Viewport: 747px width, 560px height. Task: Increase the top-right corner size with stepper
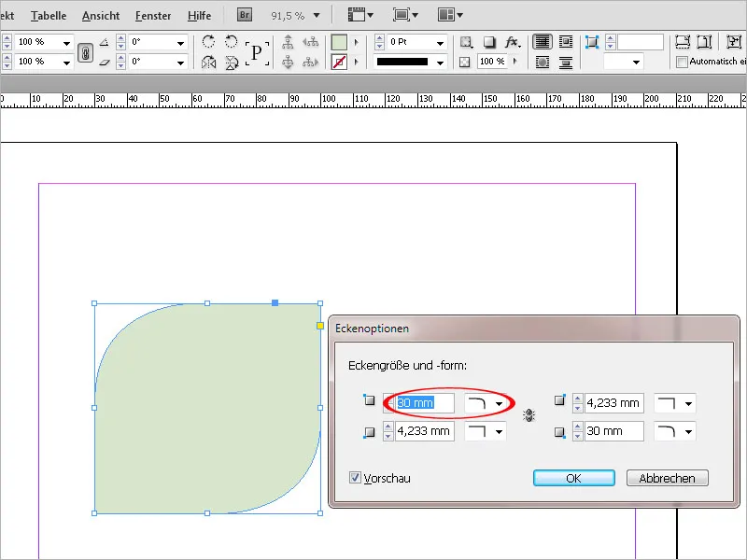pos(578,399)
